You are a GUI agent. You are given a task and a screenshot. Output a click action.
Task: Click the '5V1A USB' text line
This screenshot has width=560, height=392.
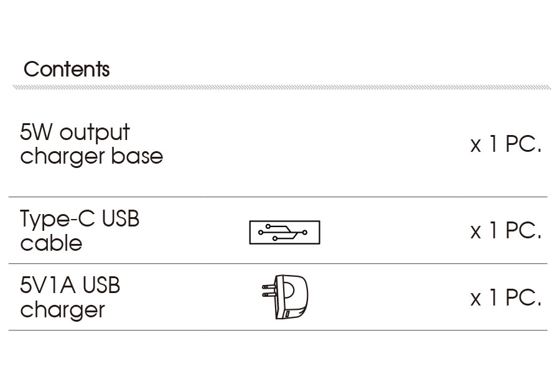70,286
